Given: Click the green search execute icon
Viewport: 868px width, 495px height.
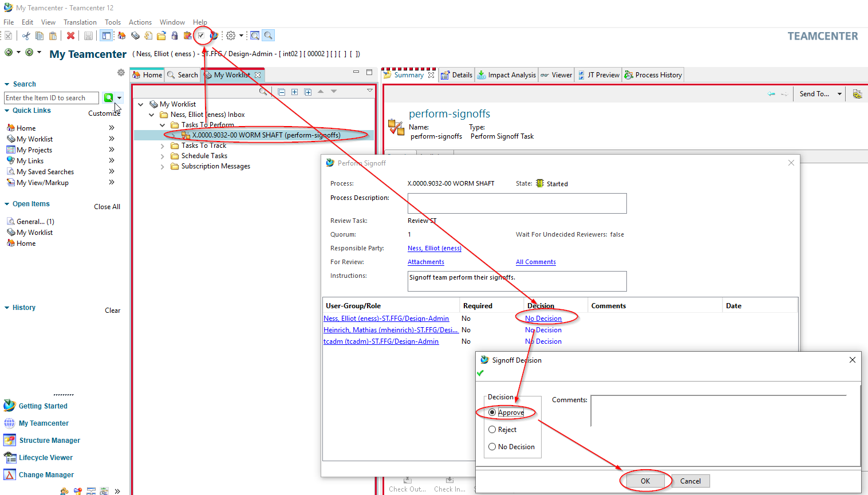Looking at the screenshot, I should click(x=108, y=98).
